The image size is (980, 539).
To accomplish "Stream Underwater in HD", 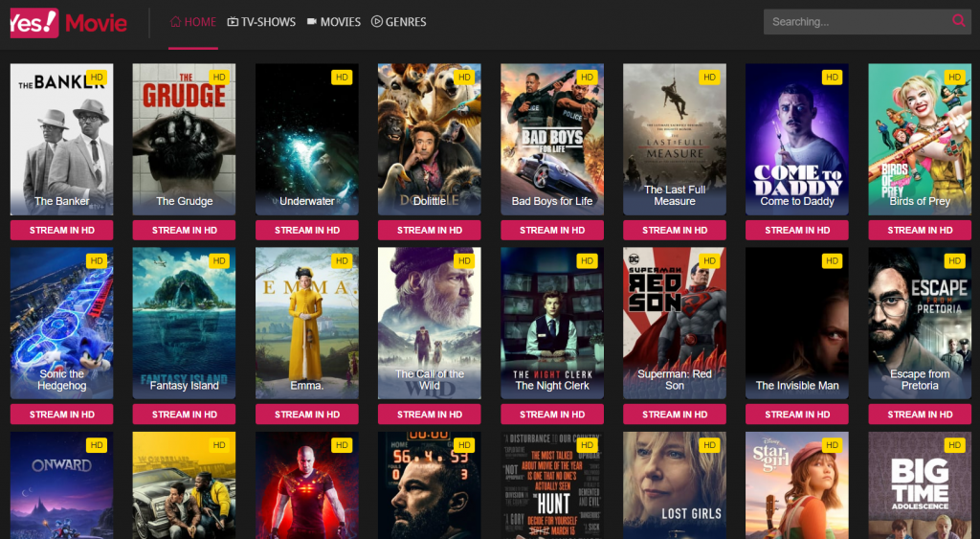I will (x=307, y=230).
